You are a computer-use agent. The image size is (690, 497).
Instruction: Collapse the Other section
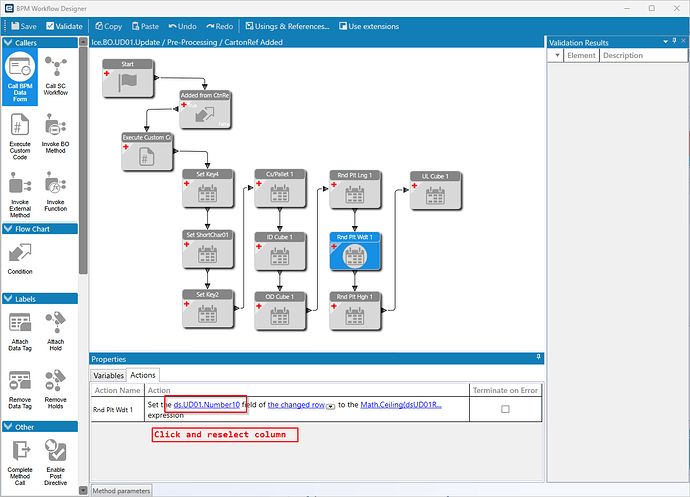[8, 427]
